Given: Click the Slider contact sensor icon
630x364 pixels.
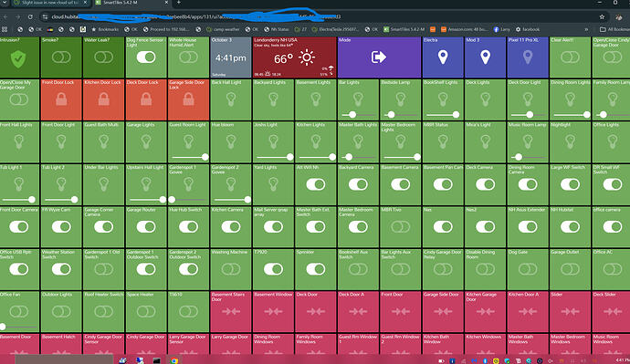Looking at the screenshot, I should (x=570, y=311).
